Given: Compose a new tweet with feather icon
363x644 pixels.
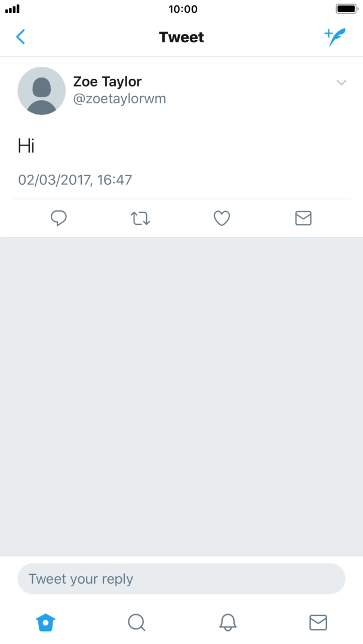Looking at the screenshot, I should pyautogui.click(x=336, y=37).
